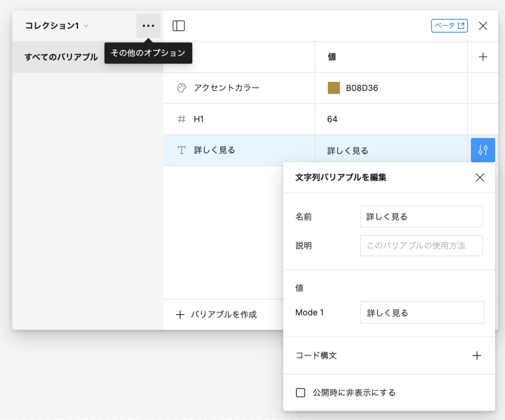This screenshot has width=505, height=420.
Task: Enable the 公開時に非表示にする checkbox
Action: [x=300, y=393]
